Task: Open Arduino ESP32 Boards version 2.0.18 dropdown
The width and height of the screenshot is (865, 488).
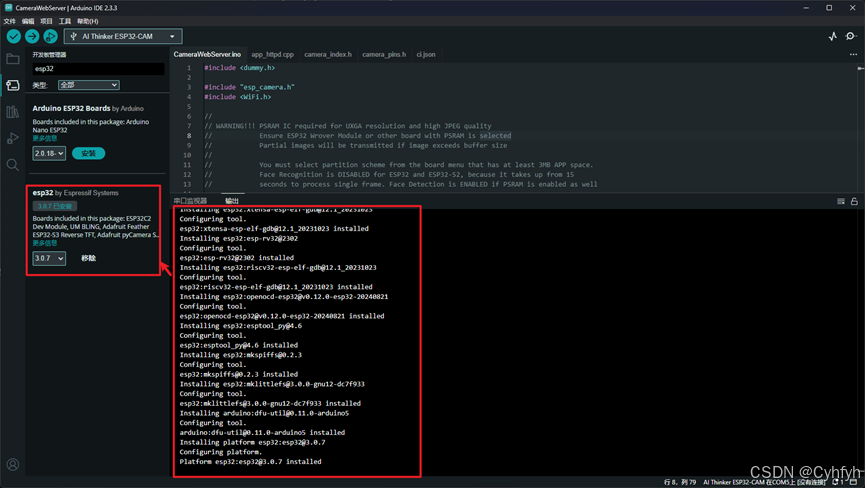Action: [x=49, y=153]
